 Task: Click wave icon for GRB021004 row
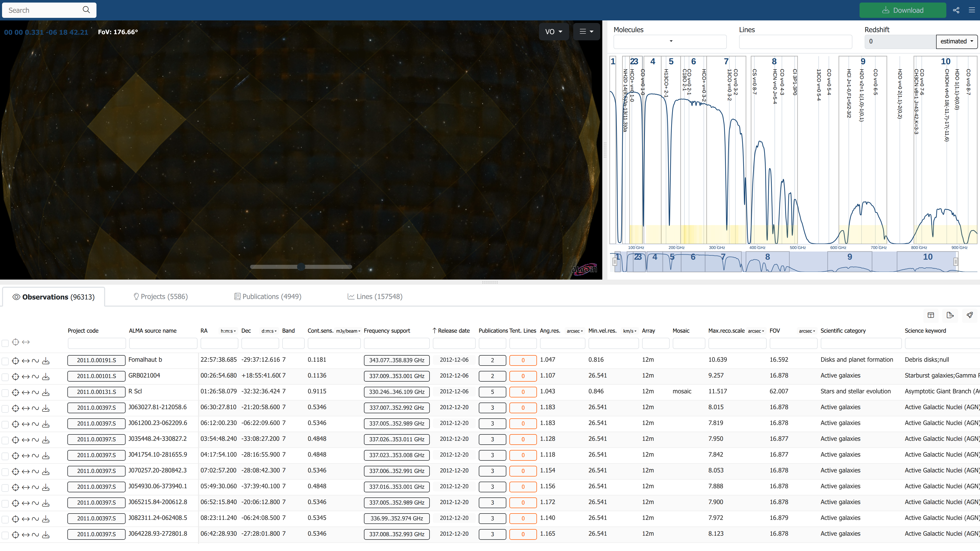35,377
